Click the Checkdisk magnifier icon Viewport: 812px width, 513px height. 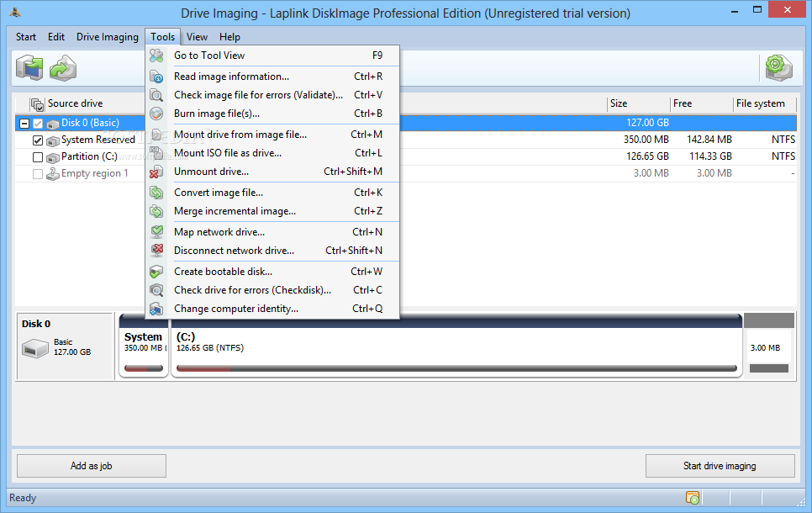[x=156, y=289]
